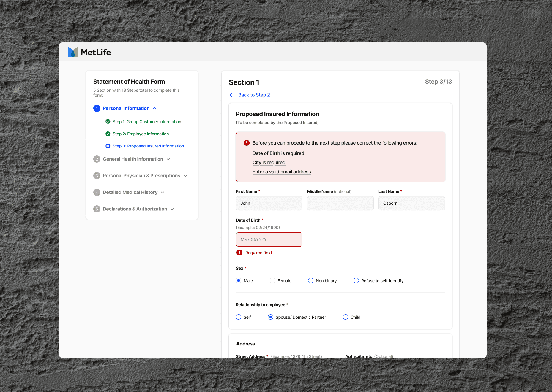Click the green check icon for Step 1
Screen dimensions: 552x392
pyautogui.click(x=108, y=121)
